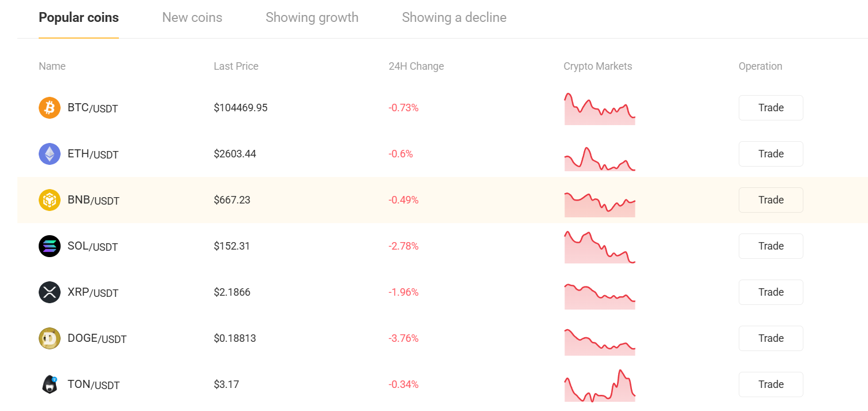Switch to Showing growth tab
868x411 pixels.
pyautogui.click(x=312, y=18)
